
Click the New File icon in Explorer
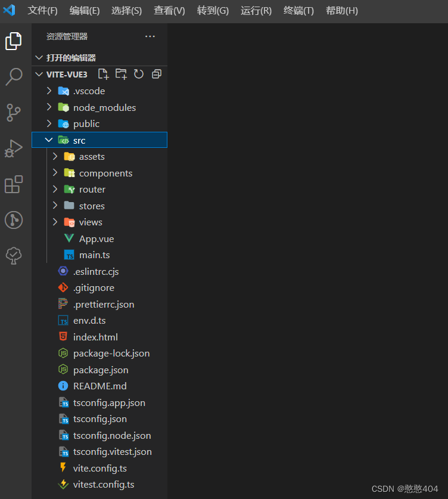tap(102, 73)
